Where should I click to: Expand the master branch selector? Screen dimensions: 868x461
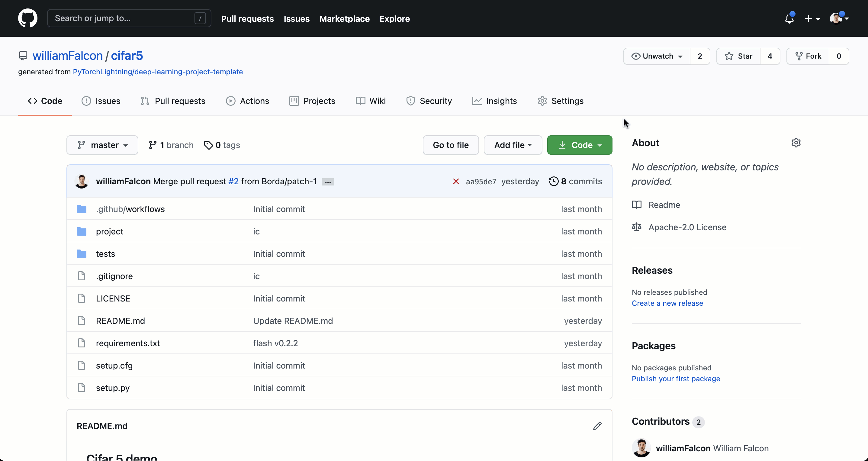pos(102,145)
